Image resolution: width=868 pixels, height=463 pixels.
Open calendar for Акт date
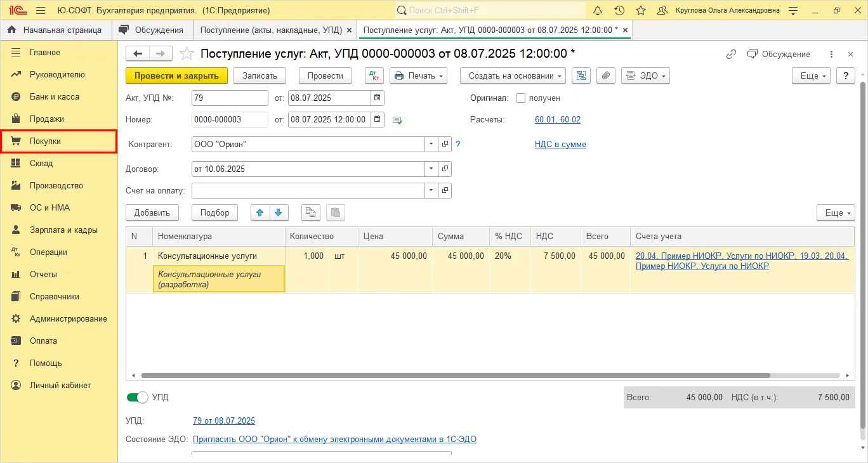pos(378,98)
